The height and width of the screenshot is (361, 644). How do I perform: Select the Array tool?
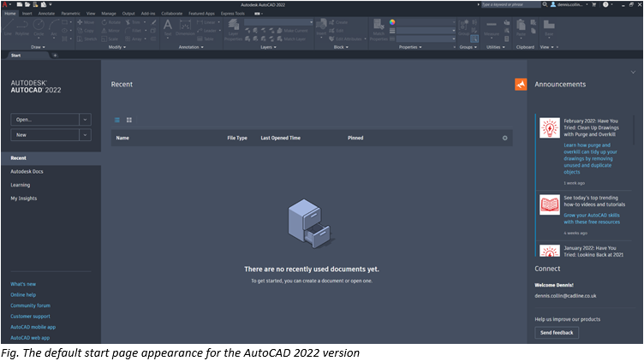click(x=134, y=39)
